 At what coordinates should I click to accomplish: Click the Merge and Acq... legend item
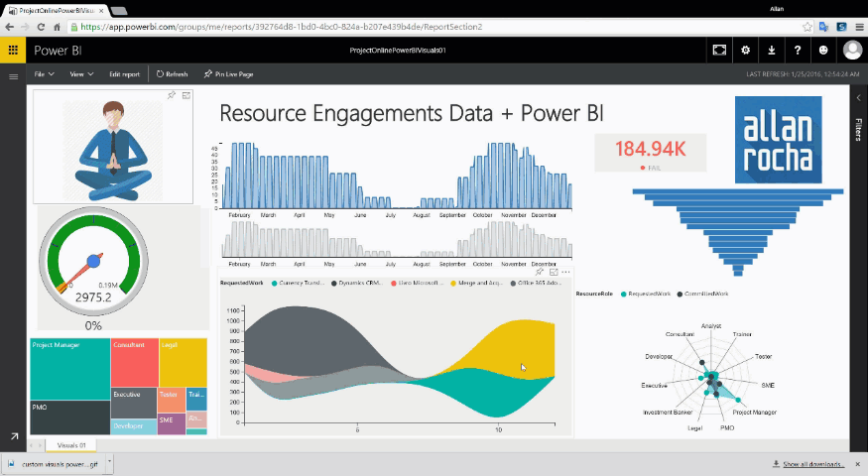click(476, 283)
